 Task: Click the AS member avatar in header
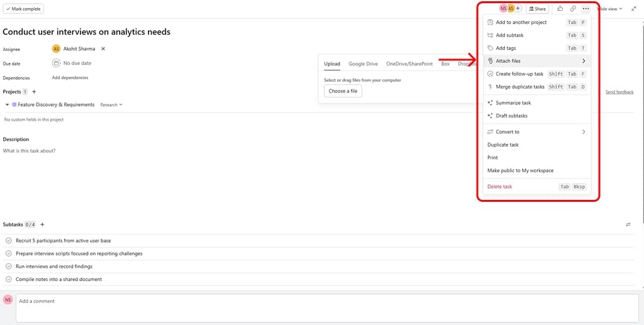tap(511, 9)
